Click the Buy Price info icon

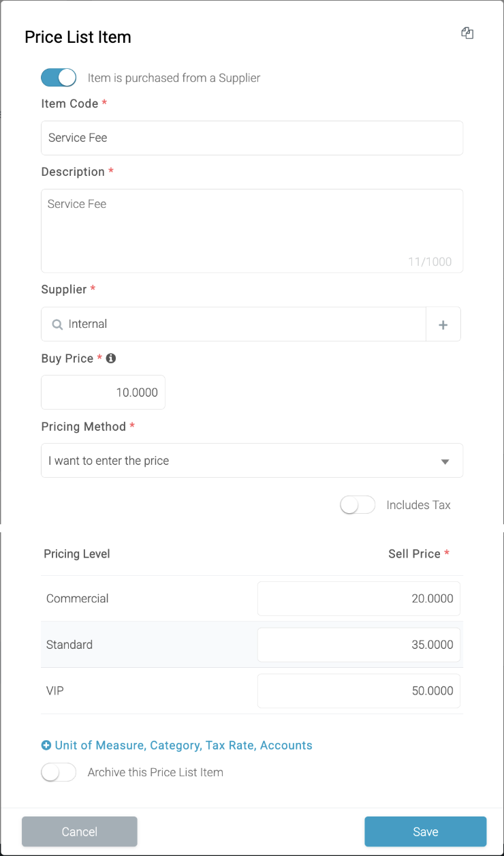[x=111, y=358]
